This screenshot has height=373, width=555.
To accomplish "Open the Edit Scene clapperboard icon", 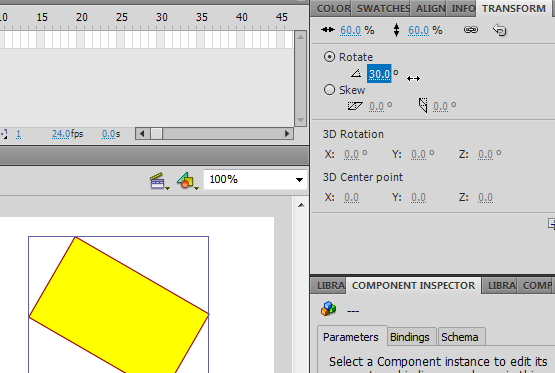I will point(157,180).
